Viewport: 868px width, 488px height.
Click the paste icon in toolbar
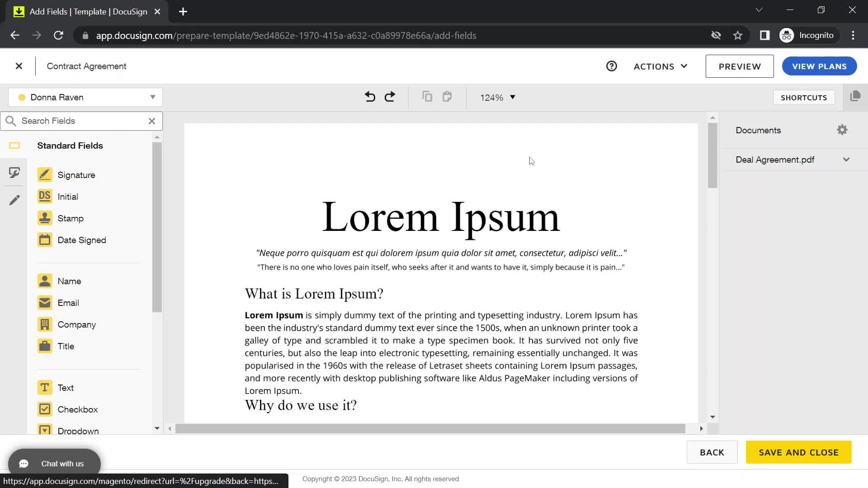tap(447, 97)
